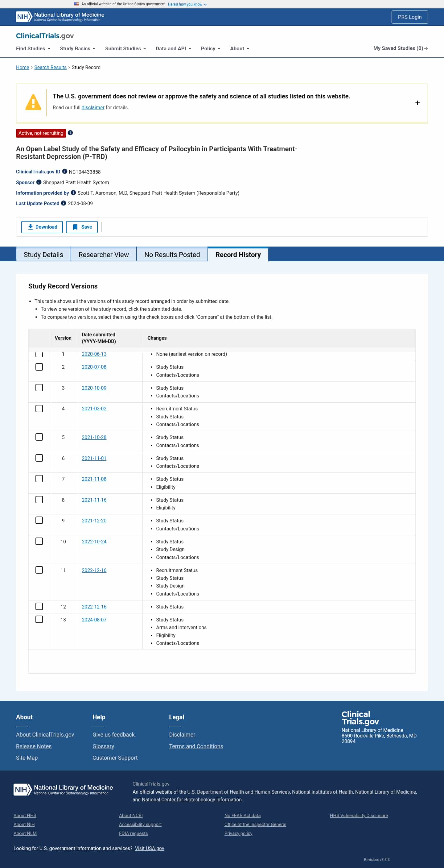Open the version submitted 2021-11-16
Viewport: 444px width, 868px height.
click(94, 500)
